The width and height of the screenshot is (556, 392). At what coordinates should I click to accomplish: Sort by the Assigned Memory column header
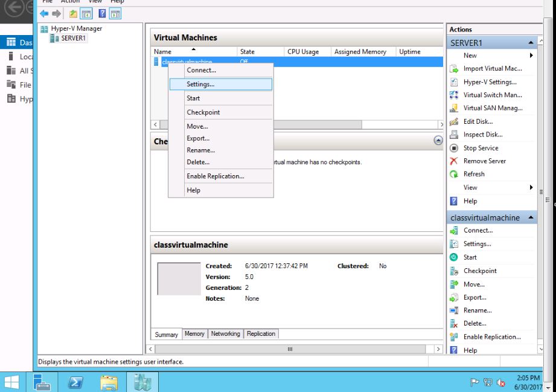[x=363, y=52]
